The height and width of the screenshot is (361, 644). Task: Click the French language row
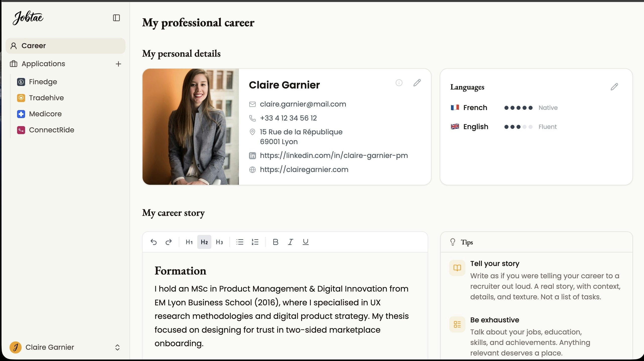tap(504, 108)
